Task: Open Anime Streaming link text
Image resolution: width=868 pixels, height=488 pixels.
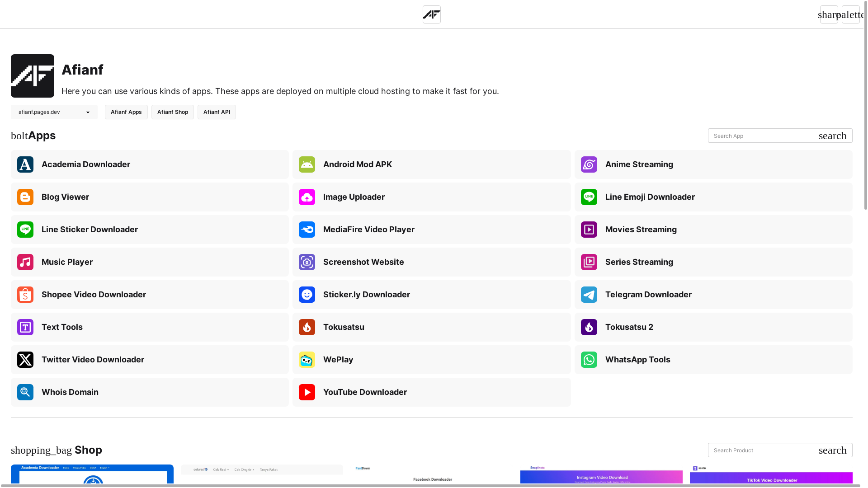Action: [x=639, y=164]
